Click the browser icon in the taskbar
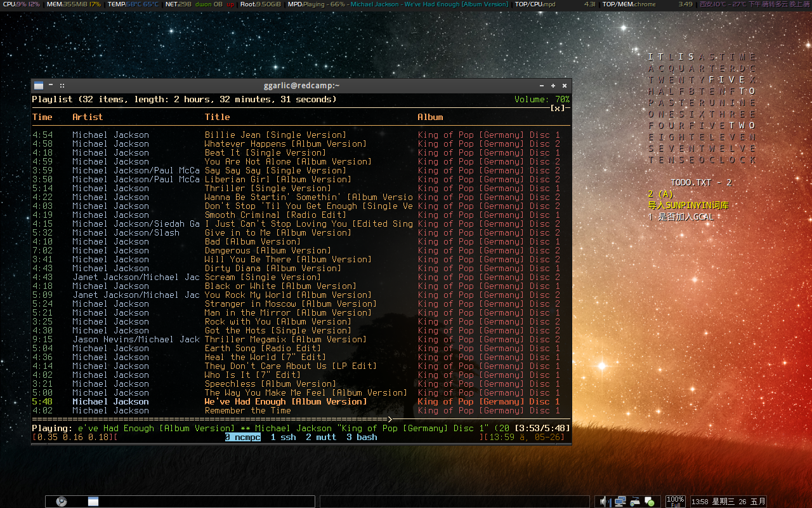812x508 pixels. click(x=62, y=502)
